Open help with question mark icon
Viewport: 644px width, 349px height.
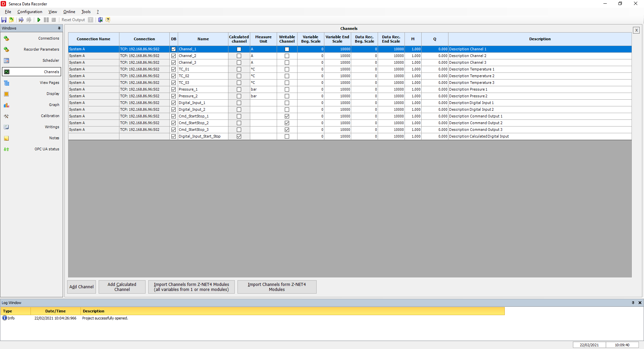click(108, 20)
